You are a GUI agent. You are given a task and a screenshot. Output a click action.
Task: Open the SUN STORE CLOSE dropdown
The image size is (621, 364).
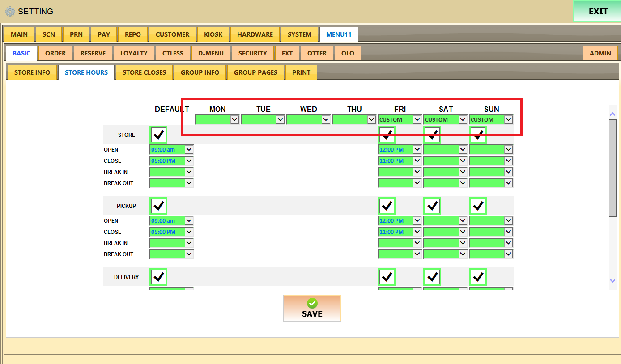coord(491,161)
